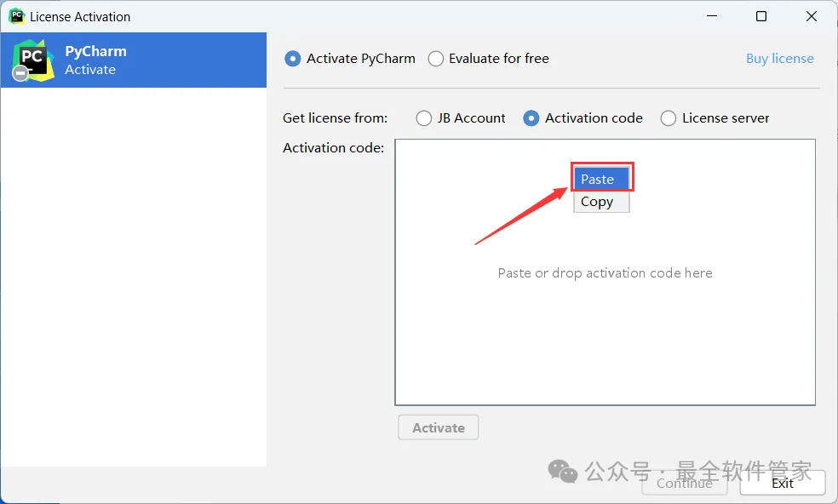Choose the Evaluate for free option
The width and height of the screenshot is (838, 504).
435,58
